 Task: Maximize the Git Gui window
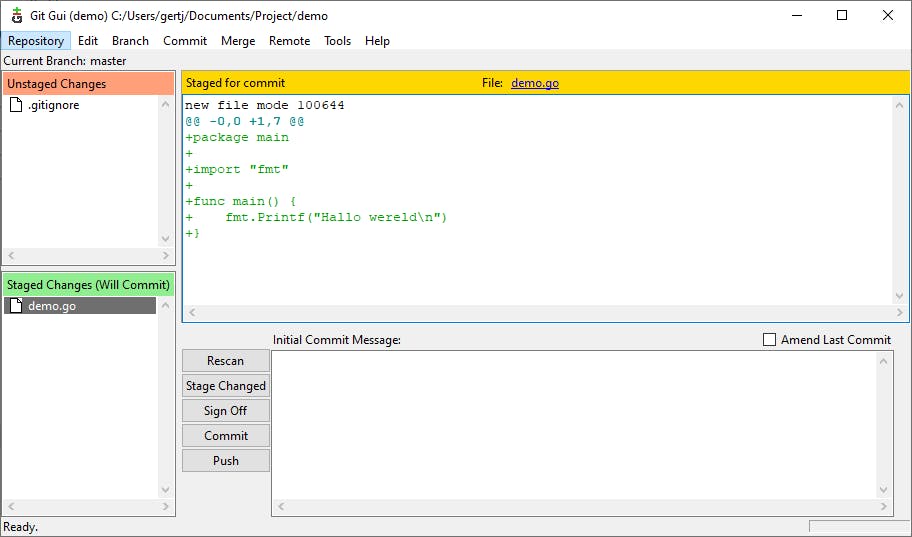click(842, 16)
